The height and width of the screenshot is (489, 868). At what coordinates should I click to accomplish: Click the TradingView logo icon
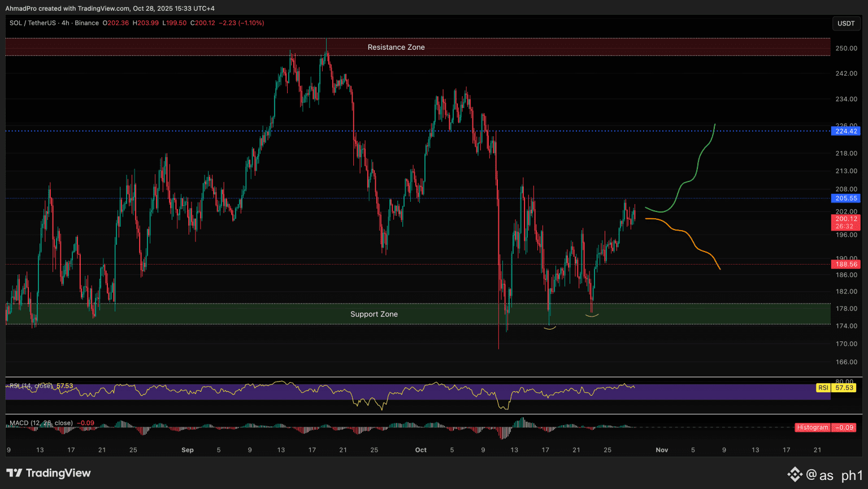click(x=15, y=473)
